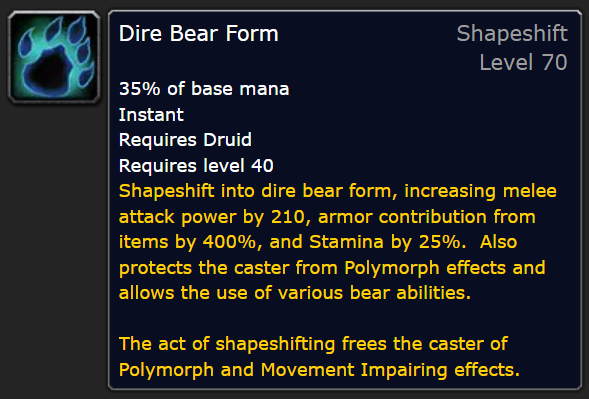Select the Dire Bear Form title text
The height and width of the screenshot is (399, 589).
199,33
